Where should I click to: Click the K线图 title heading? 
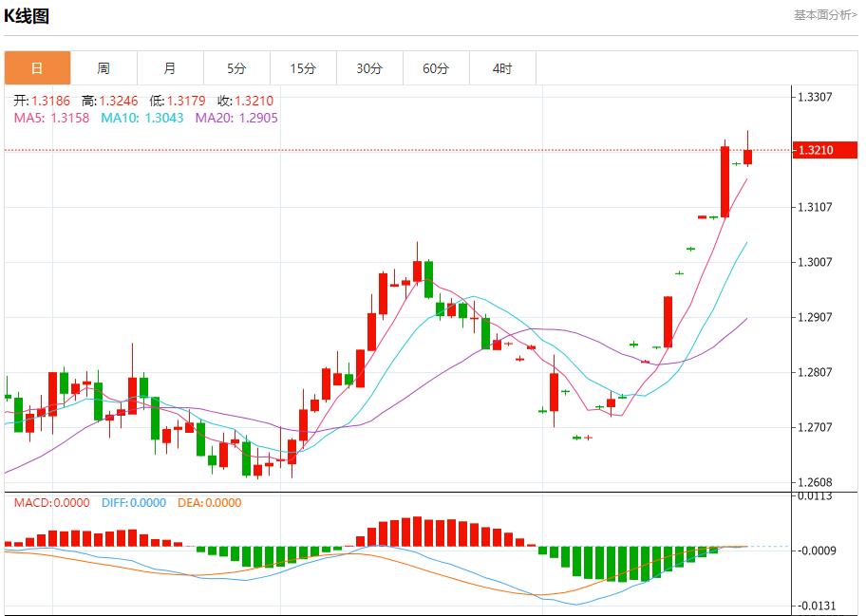tap(27, 16)
